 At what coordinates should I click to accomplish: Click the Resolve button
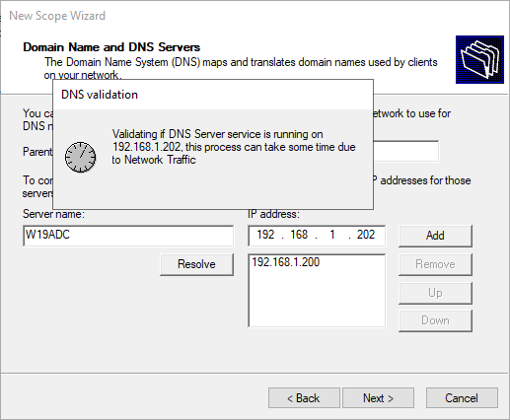196,264
